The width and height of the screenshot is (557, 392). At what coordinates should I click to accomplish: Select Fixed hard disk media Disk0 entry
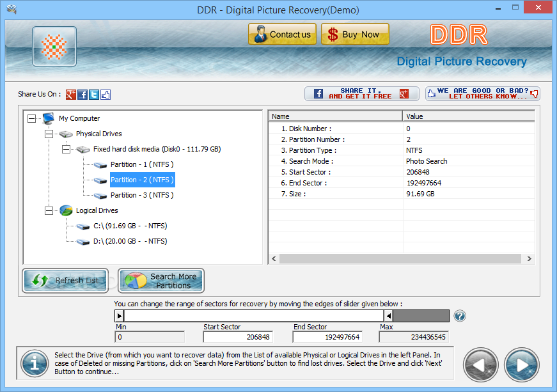157,149
